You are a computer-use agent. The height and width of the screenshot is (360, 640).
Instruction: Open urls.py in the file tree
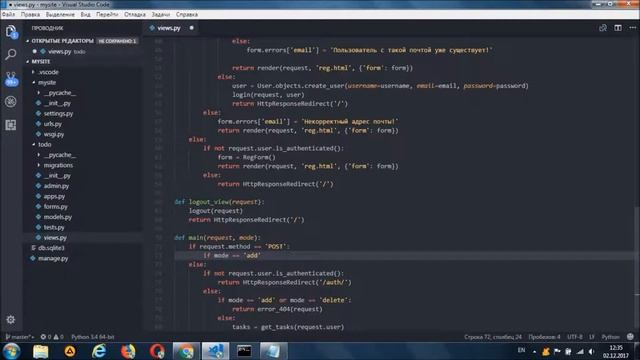(x=53, y=124)
